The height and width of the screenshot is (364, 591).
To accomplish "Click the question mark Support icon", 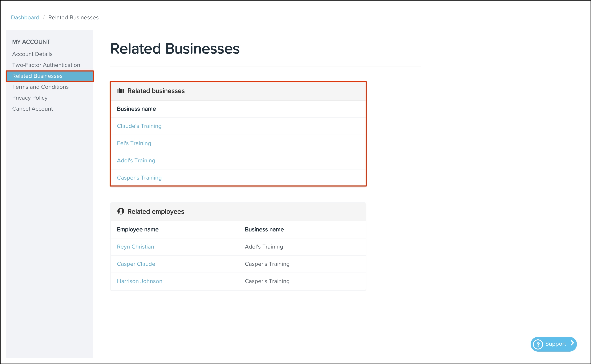I will coord(538,344).
